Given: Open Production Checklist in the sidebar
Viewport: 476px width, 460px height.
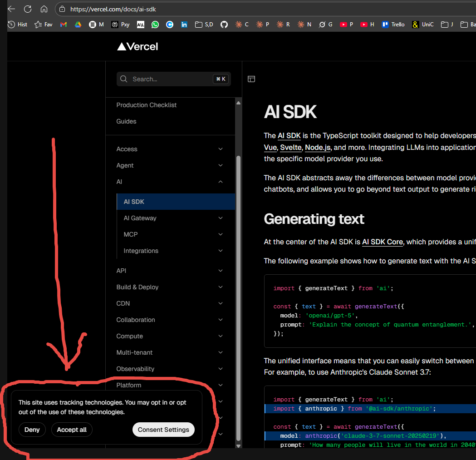Looking at the screenshot, I should point(146,105).
